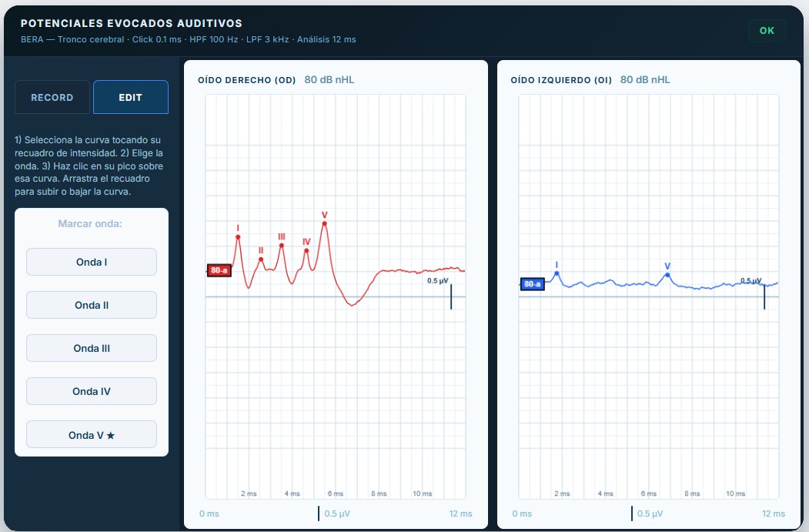
Task: Select the blue 80-a curve label
Action: pos(532,284)
